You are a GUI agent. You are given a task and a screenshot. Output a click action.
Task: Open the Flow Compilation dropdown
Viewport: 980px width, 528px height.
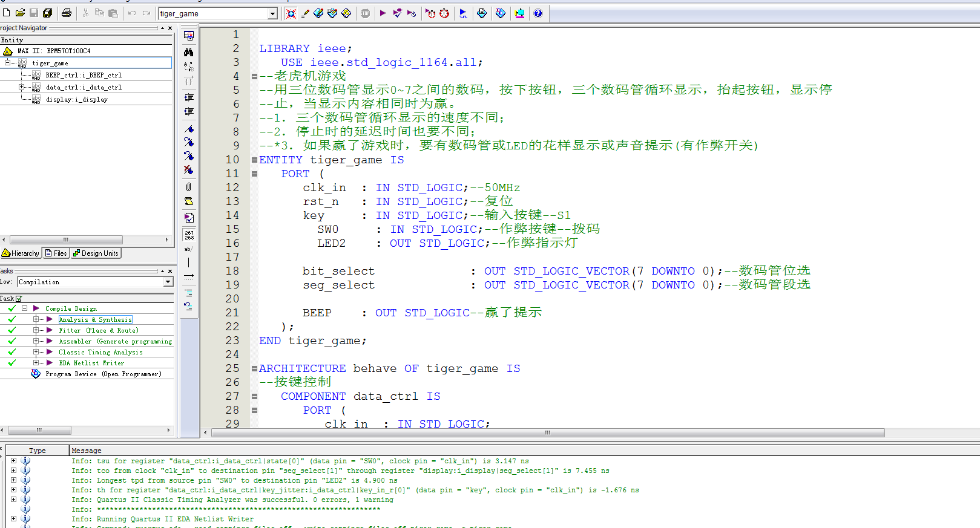pos(168,282)
